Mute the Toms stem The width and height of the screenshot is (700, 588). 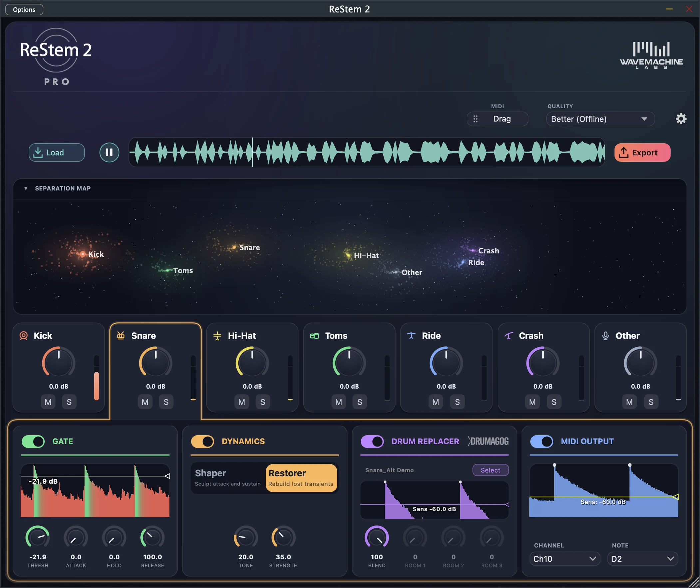(339, 402)
